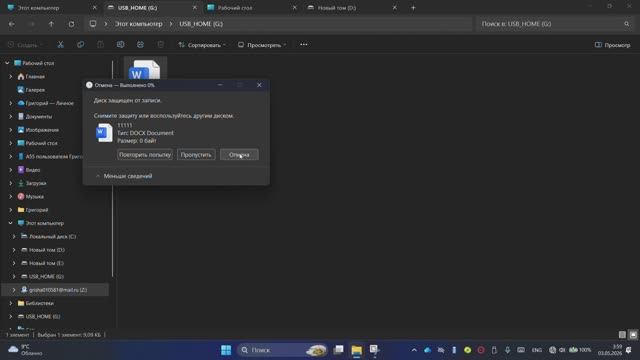Click the Cut scissors icon in toolbar
The image size is (640, 360).
[x=60, y=44]
